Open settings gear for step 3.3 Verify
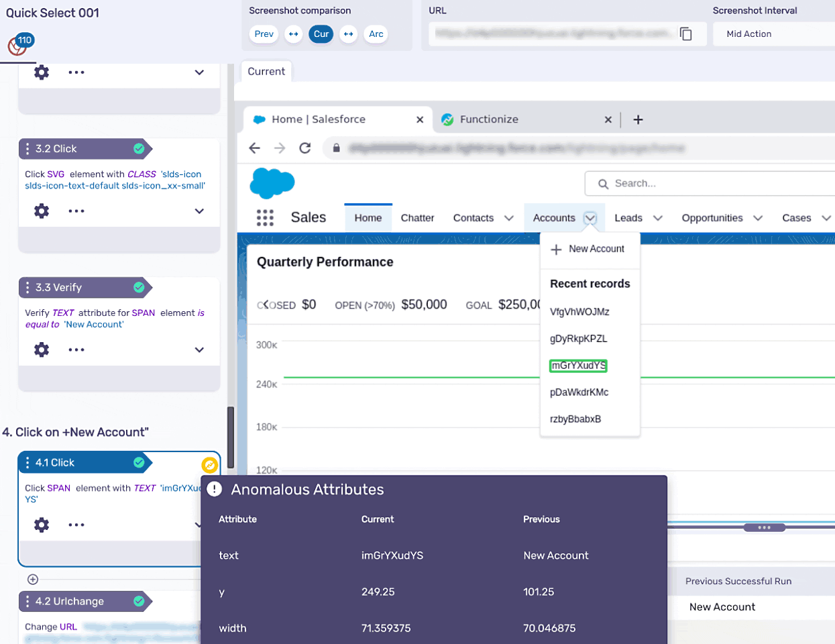The image size is (835, 644). click(x=42, y=350)
